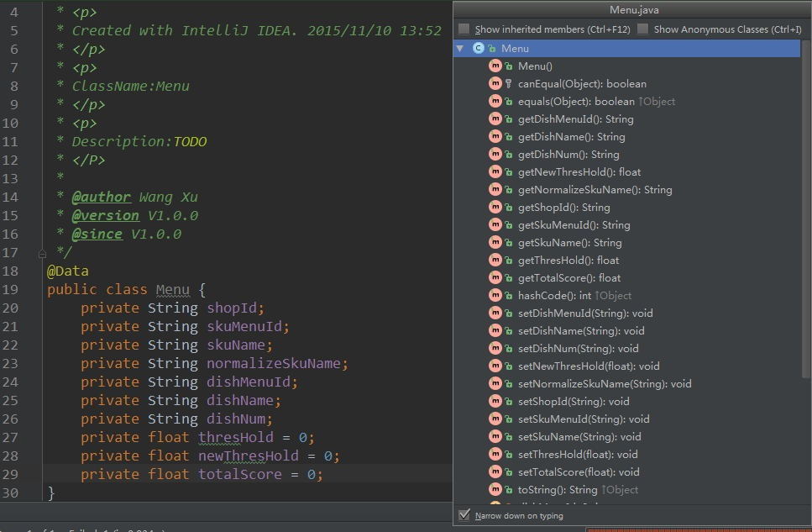Click method icon of setNewThresHold(float)
The width and height of the screenshot is (812, 532).
point(495,366)
